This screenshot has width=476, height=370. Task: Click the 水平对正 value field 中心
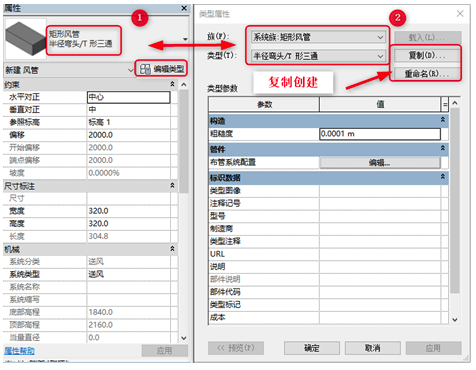coord(128,97)
